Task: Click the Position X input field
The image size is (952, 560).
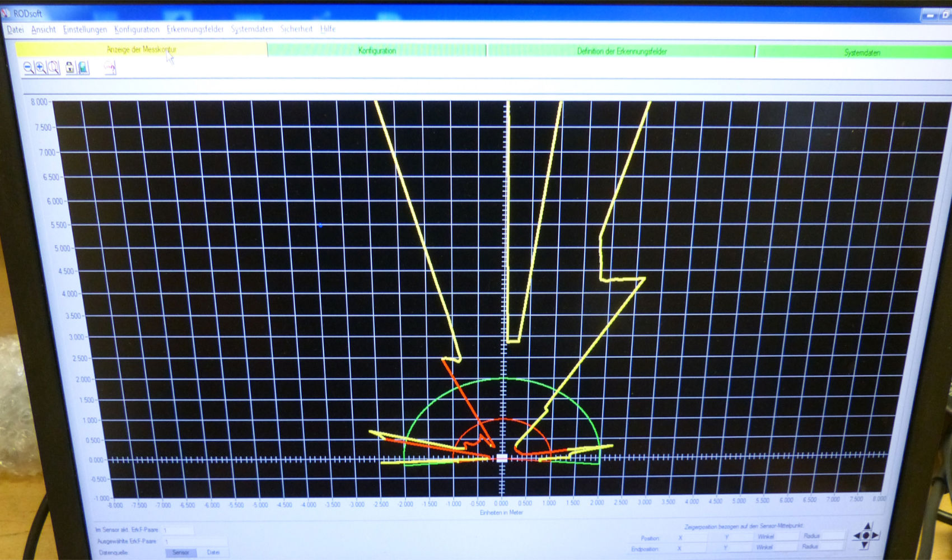Action: pos(696,538)
